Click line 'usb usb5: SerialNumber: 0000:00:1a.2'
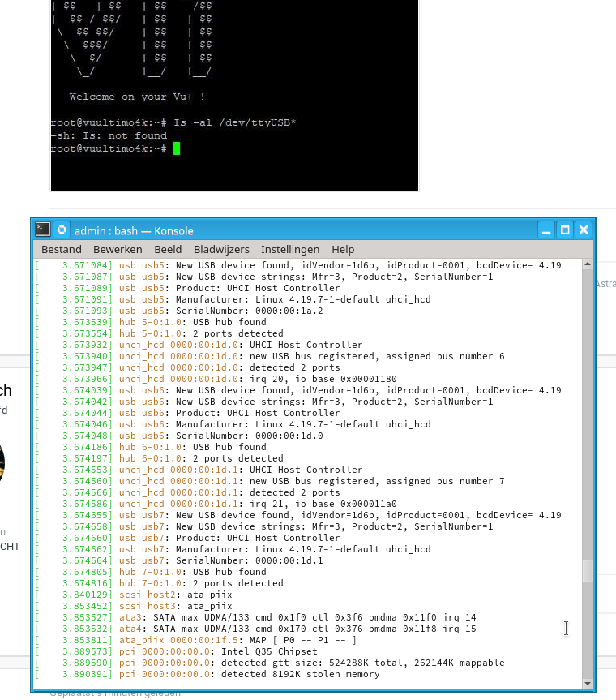The height and width of the screenshot is (700, 616). pyautogui.click(x=220, y=311)
